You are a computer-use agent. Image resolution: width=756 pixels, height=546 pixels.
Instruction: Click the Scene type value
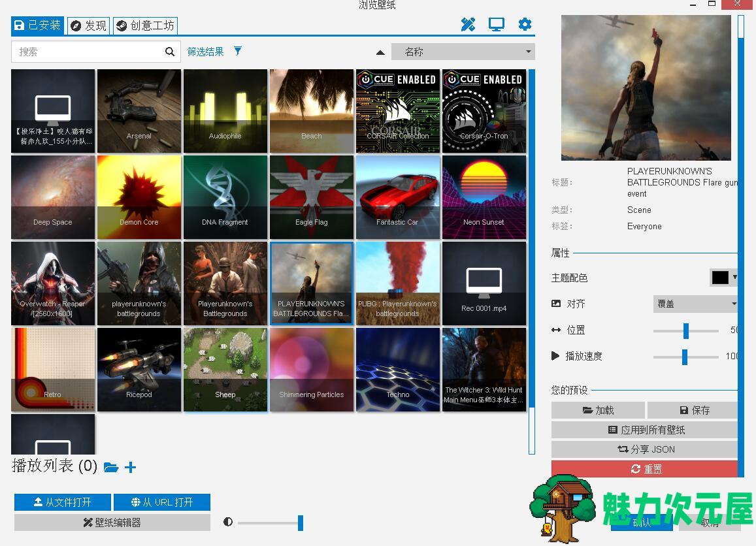(639, 210)
